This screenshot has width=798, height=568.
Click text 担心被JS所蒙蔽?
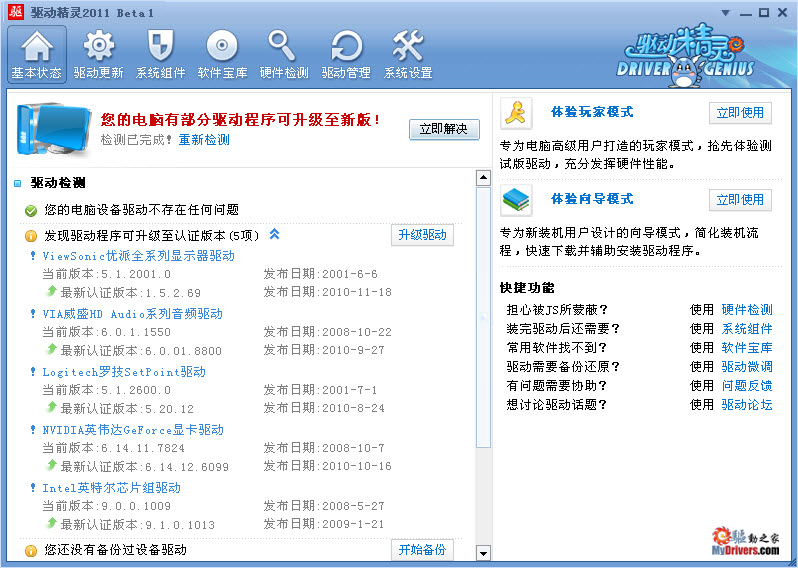(x=557, y=309)
